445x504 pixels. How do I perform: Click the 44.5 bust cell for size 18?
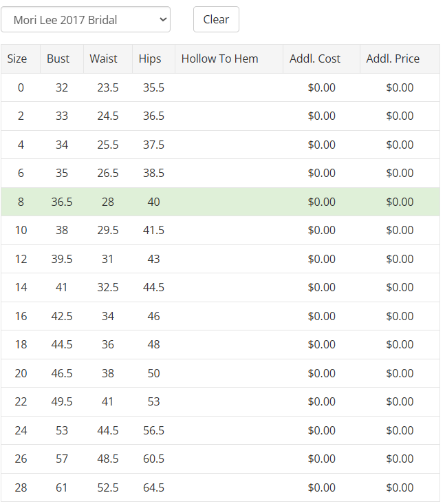tap(62, 344)
